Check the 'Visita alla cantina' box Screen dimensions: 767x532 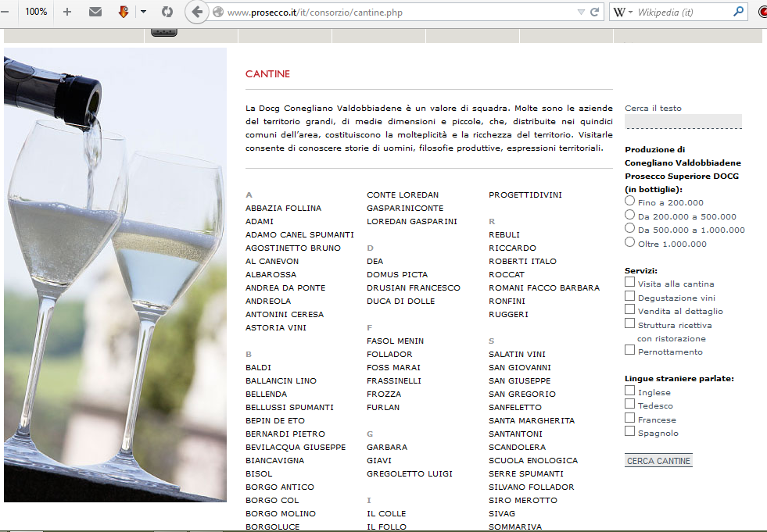coord(630,283)
